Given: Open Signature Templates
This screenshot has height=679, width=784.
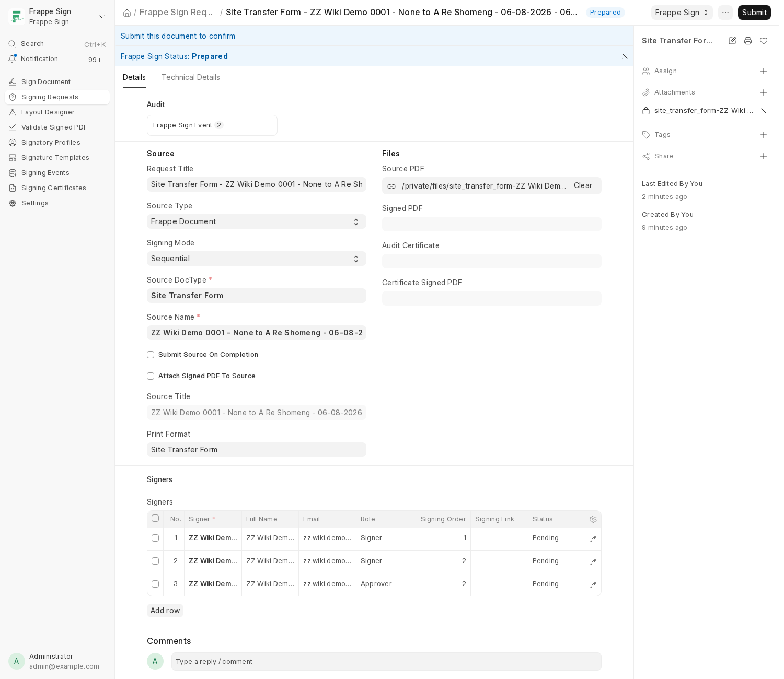Looking at the screenshot, I should pos(57,158).
